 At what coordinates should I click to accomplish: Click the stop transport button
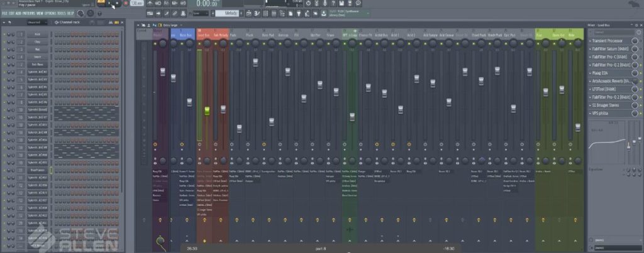(x=117, y=3)
